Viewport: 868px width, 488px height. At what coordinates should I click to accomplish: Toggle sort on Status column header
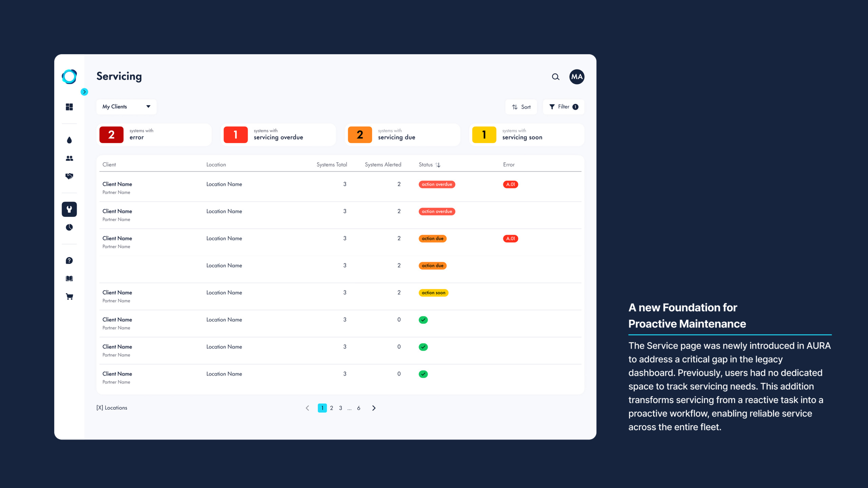[x=438, y=165]
